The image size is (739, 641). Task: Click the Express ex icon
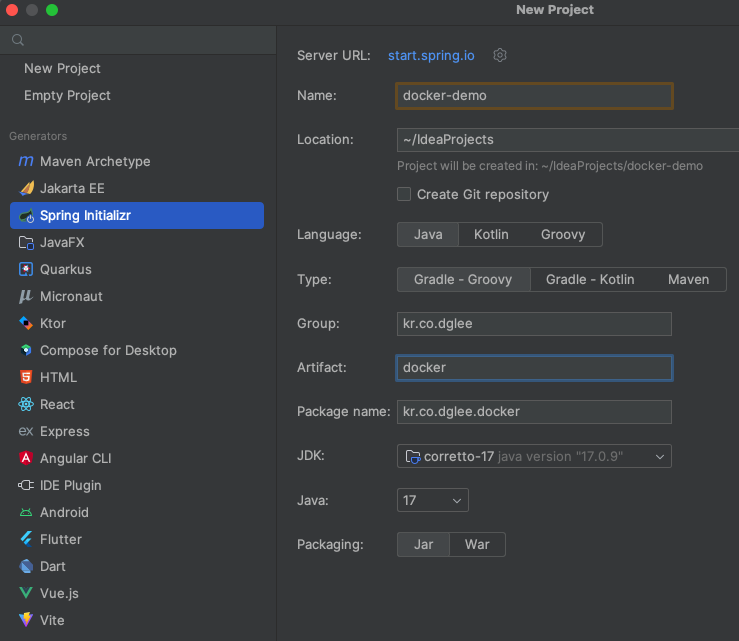[26, 431]
